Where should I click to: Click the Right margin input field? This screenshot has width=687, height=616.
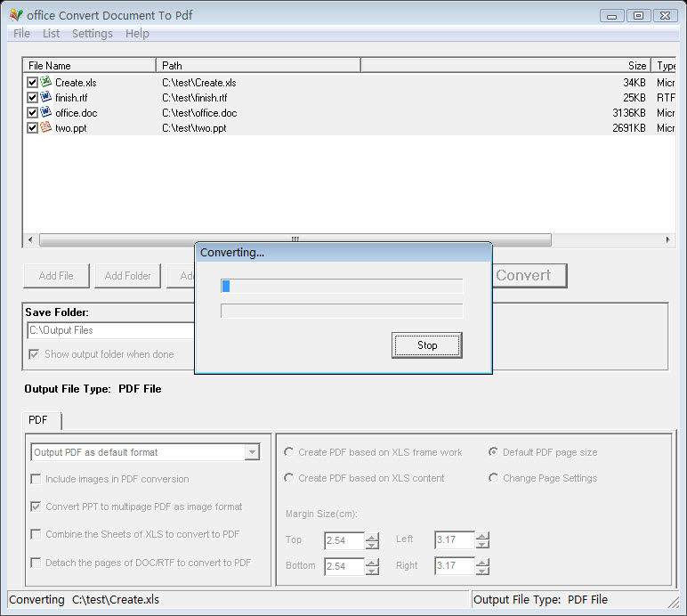tap(455, 565)
